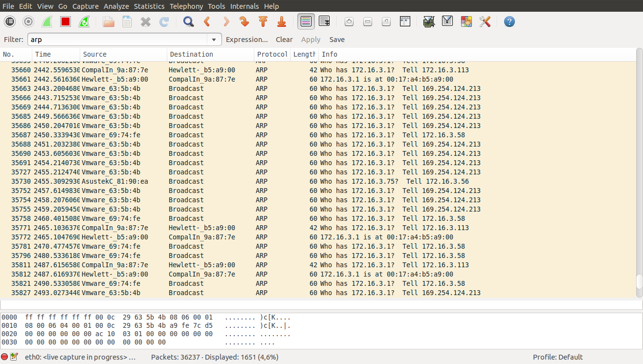Clear the display filter
The image size is (643, 364).
(284, 40)
